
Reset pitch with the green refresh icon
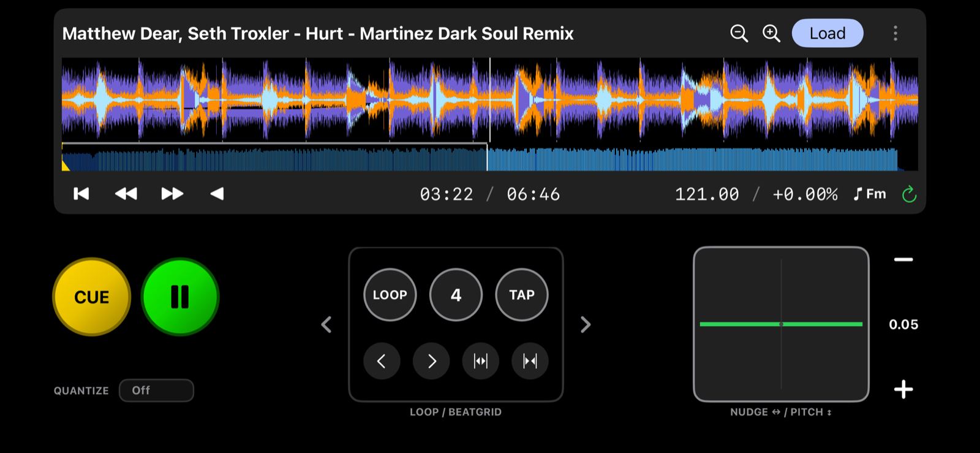(x=910, y=194)
